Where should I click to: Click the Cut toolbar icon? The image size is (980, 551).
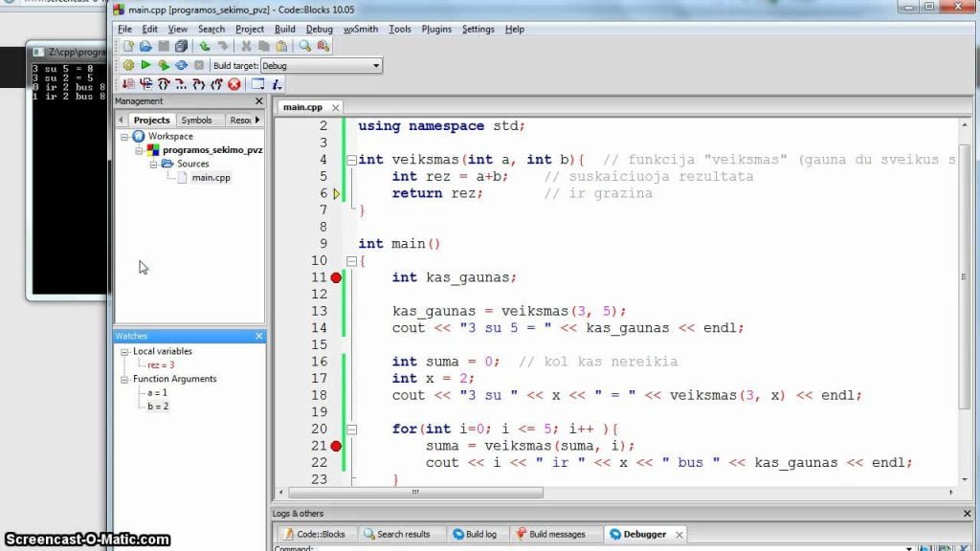point(246,46)
